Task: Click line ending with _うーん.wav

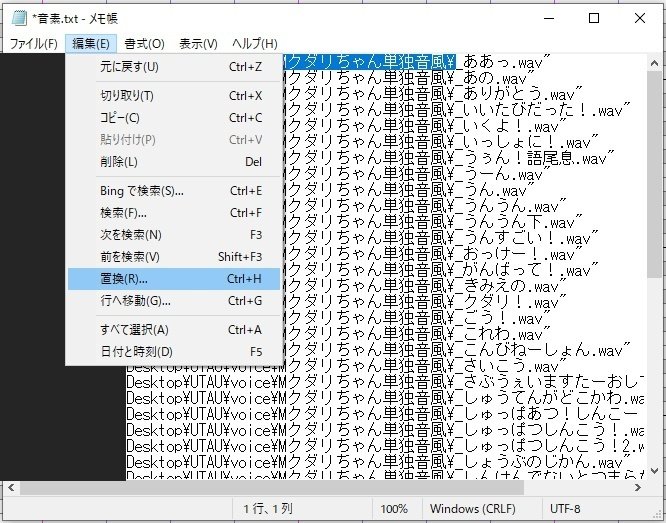Action: (x=416, y=175)
